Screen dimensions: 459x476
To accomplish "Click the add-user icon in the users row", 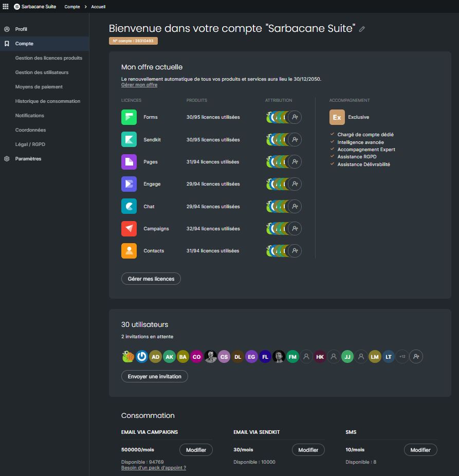I will tap(416, 357).
